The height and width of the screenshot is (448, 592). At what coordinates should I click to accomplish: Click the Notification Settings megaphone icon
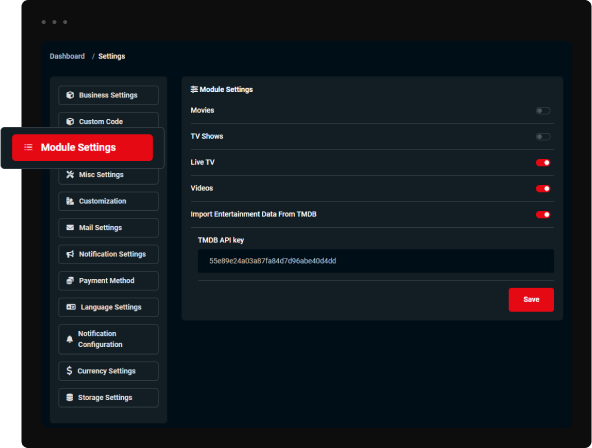tap(70, 254)
